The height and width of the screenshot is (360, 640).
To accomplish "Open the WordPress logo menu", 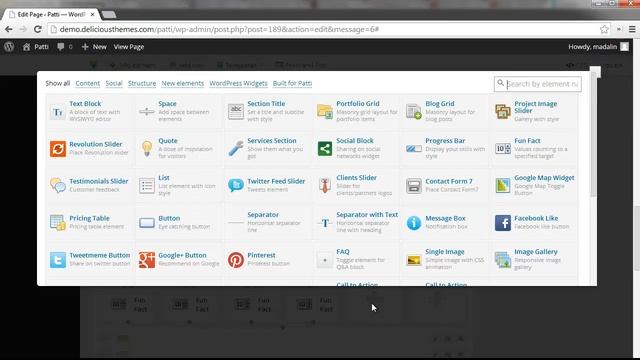I will (9, 47).
